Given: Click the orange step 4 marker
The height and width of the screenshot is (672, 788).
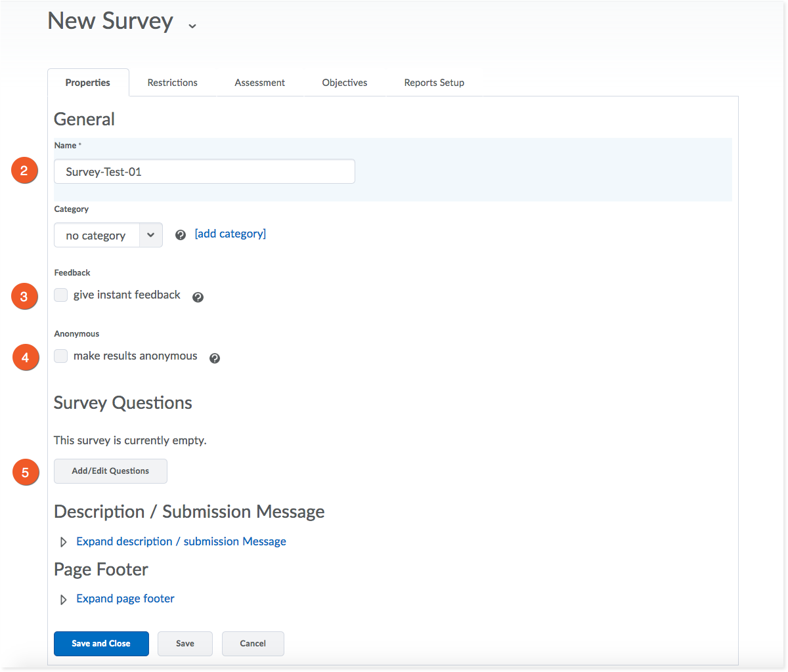Looking at the screenshot, I should pyautogui.click(x=25, y=358).
